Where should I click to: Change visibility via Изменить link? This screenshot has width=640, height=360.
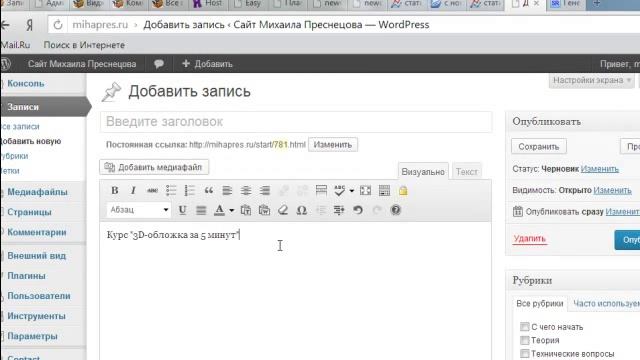612,190
